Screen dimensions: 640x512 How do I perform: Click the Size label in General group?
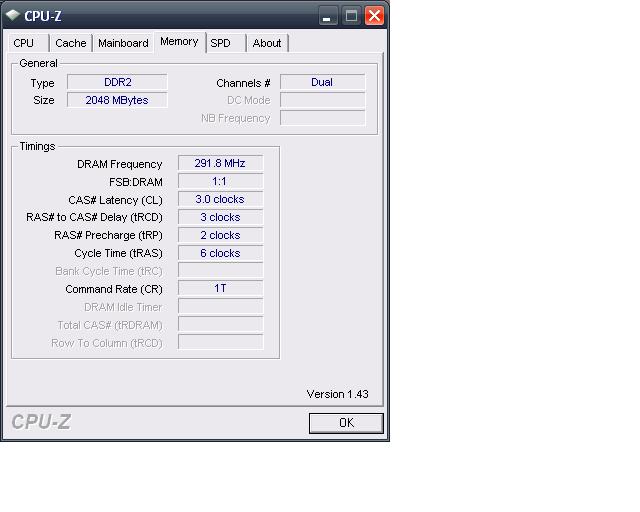44,100
